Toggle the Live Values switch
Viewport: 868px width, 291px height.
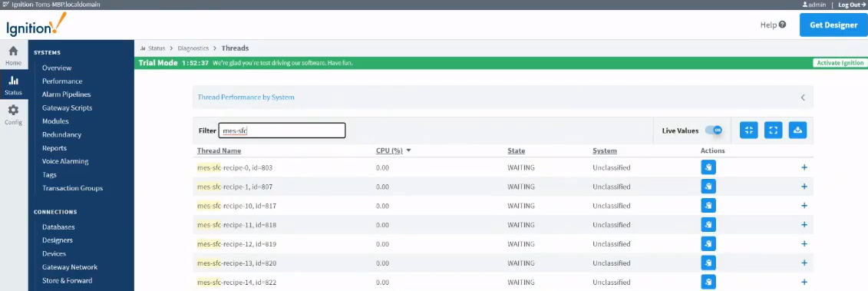[714, 131]
